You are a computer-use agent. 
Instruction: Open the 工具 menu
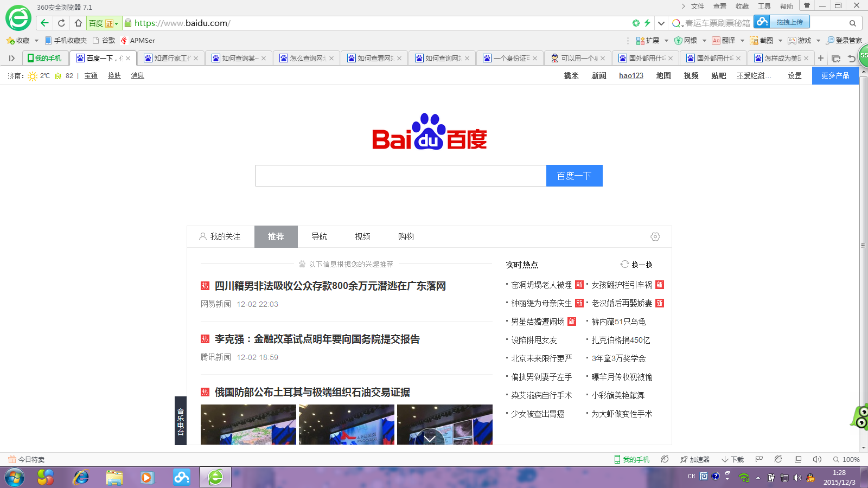764,7
